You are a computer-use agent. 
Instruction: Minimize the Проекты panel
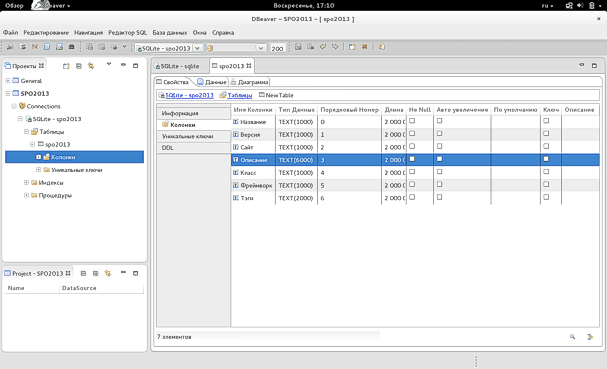click(x=123, y=65)
